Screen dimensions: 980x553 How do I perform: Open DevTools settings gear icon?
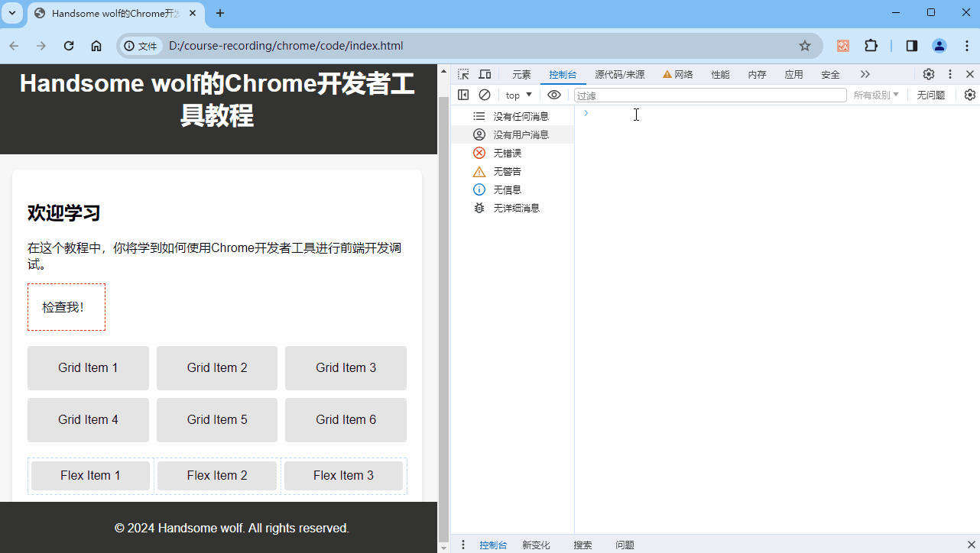pos(929,74)
